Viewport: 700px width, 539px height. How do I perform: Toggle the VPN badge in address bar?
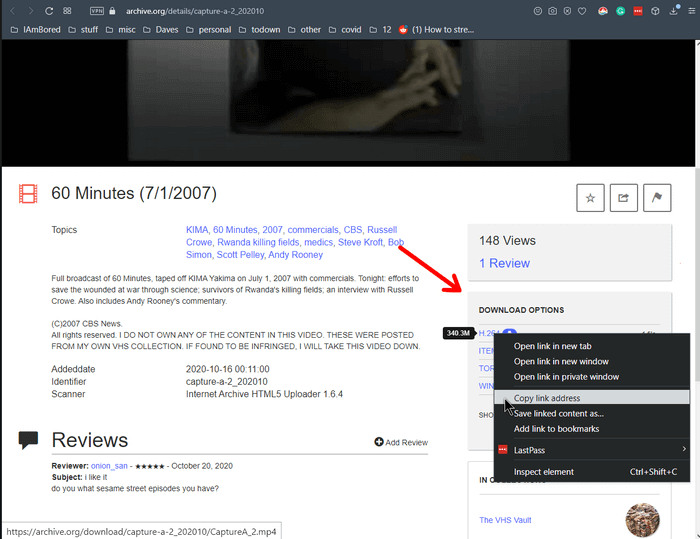click(x=96, y=11)
